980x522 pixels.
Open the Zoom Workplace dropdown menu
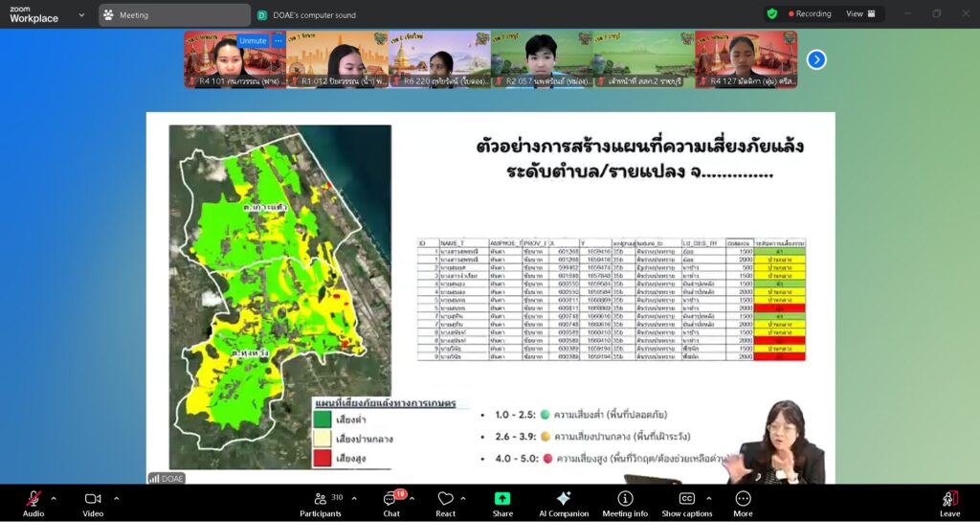coord(81,15)
